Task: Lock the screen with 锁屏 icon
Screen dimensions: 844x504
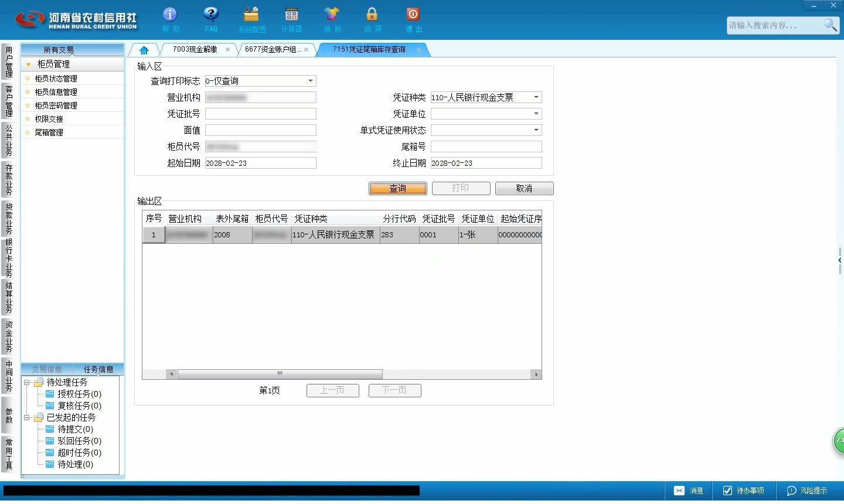Action: (372, 19)
